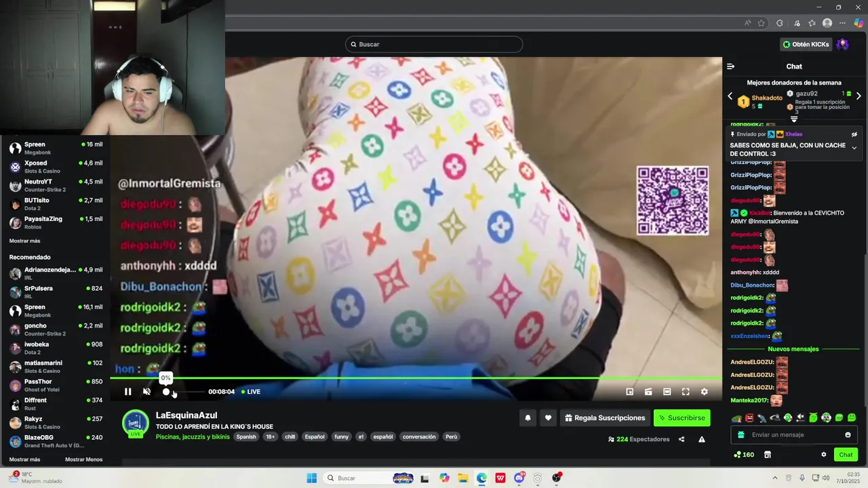
Task: Report stream with warning triangle icon
Action: (702, 439)
